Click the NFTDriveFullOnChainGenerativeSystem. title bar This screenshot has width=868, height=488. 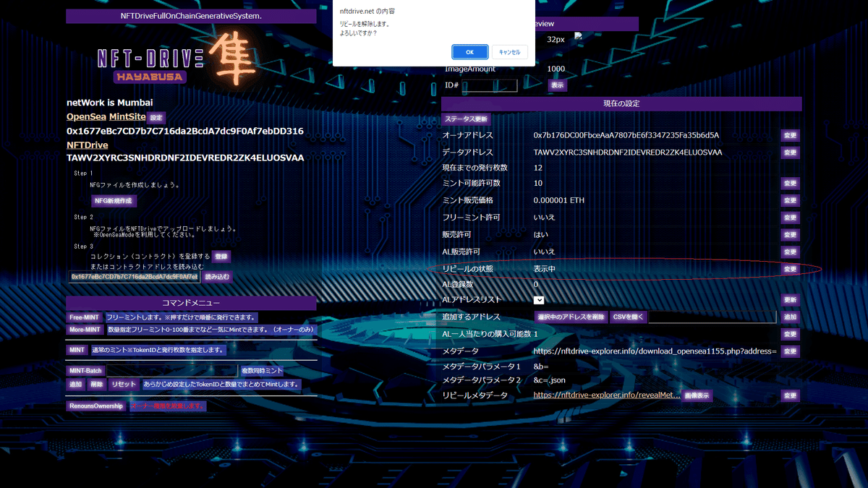[x=191, y=16]
